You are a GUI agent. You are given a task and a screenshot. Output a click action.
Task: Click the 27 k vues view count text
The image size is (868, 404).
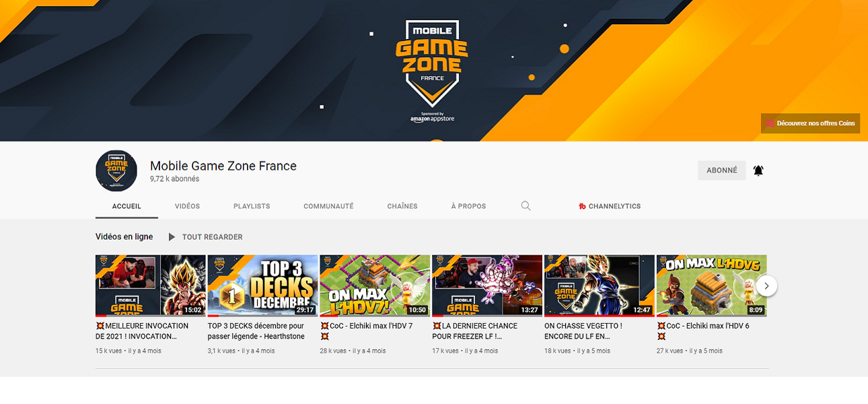tap(670, 351)
